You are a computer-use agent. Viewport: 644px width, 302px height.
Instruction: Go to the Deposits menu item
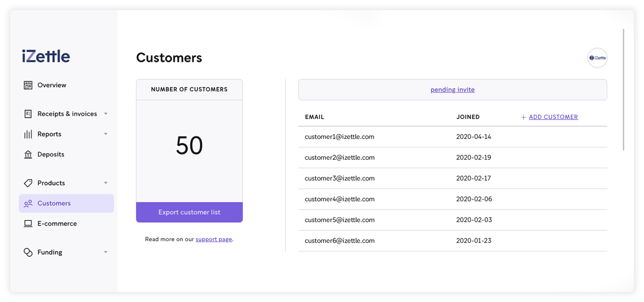tap(51, 154)
